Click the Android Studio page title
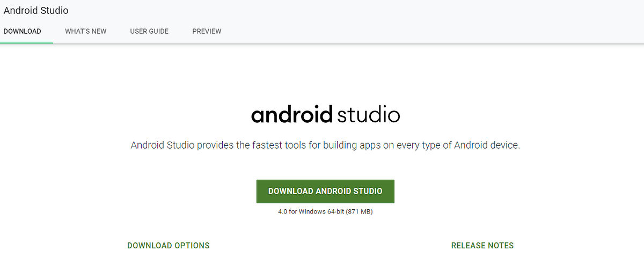This screenshot has width=644, height=280. click(x=36, y=10)
